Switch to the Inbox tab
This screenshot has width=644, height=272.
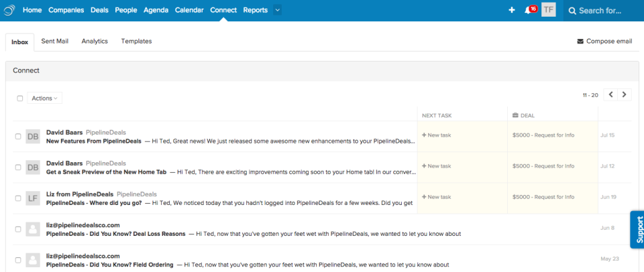pos(19,42)
